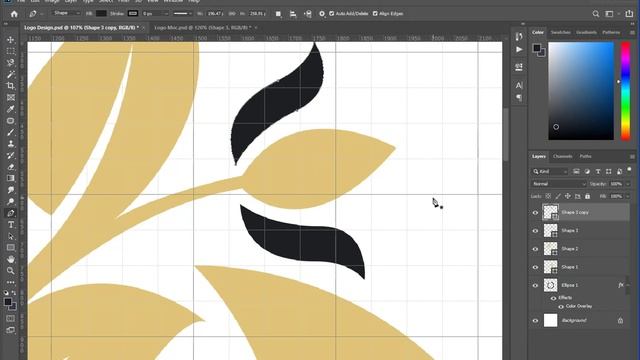Open the layer Kind filter dropdown
The image size is (640, 360).
coord(550,171)
